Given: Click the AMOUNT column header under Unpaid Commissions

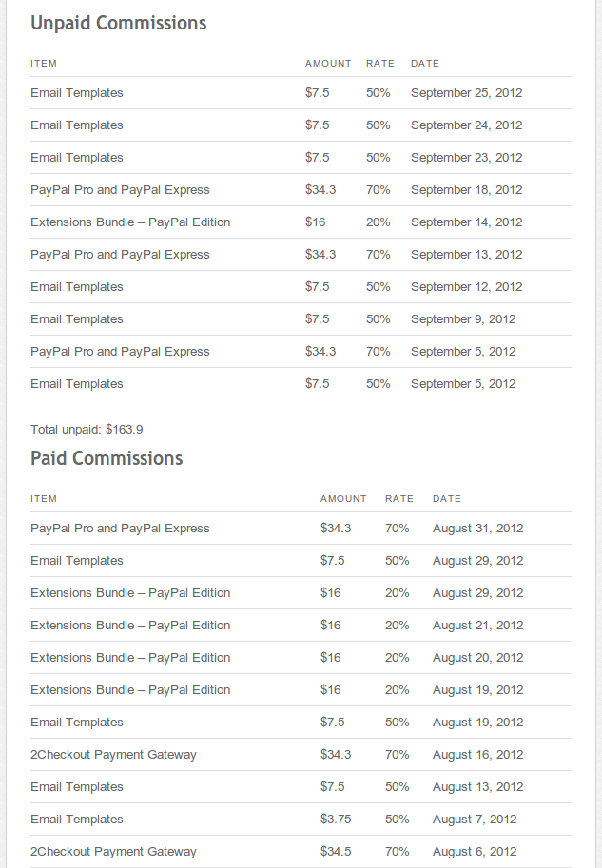Looking at the screenshot, I should point(328,64).
